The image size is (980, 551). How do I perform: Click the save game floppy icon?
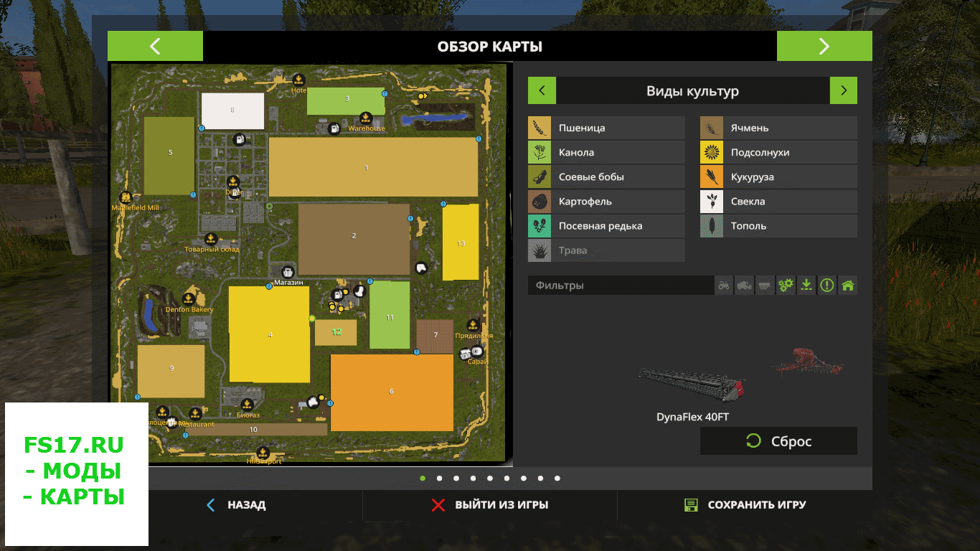coord(691,505)
